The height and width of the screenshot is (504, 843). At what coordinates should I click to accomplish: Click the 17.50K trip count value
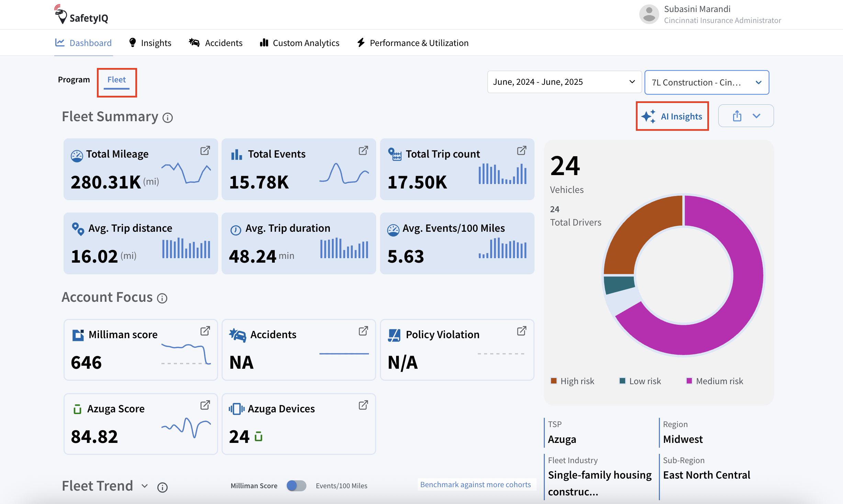pyautogui.click(x=417, y=182)
